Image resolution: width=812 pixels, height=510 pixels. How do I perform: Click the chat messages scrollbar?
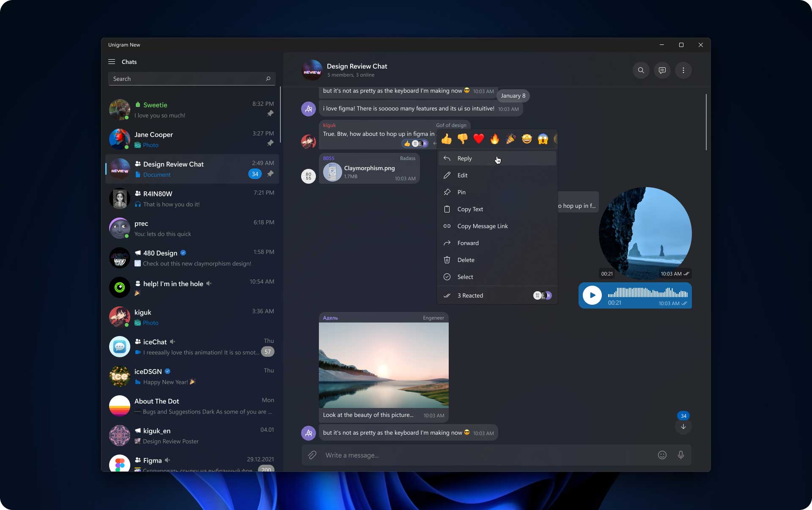tap(706, 122)
